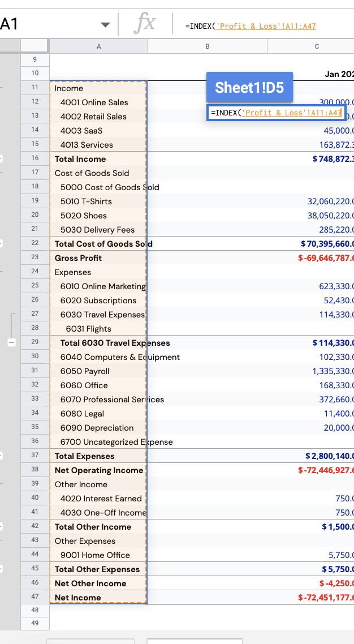Click the Expenses header cell
The image size is (354, 644).
point(98,272)
